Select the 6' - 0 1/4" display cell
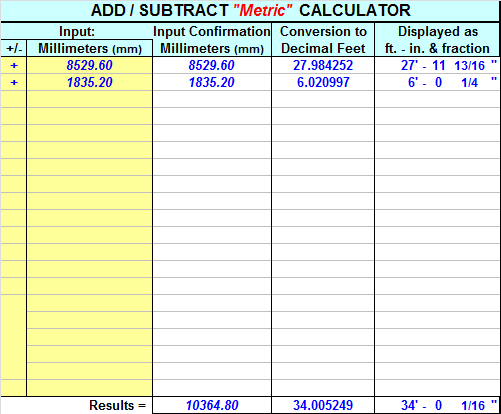The width and height of the screenshot is (501, 414). click(x=437, y=82)
